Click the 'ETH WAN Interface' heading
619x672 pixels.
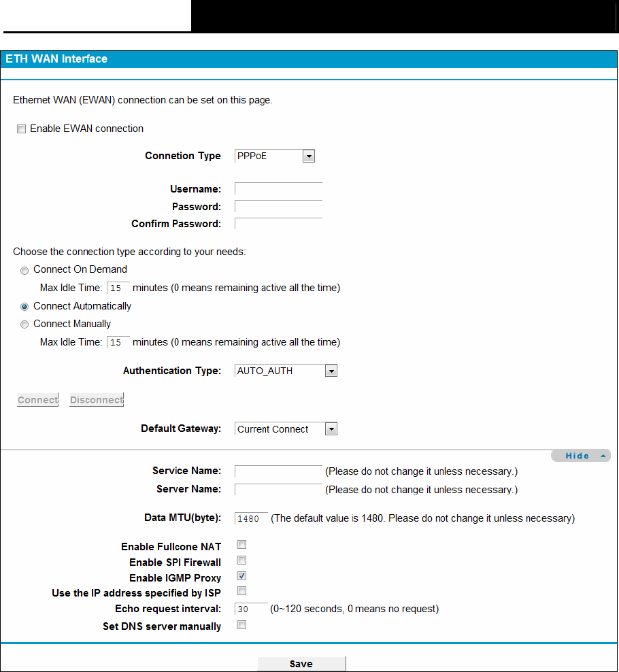coord(56,58)
